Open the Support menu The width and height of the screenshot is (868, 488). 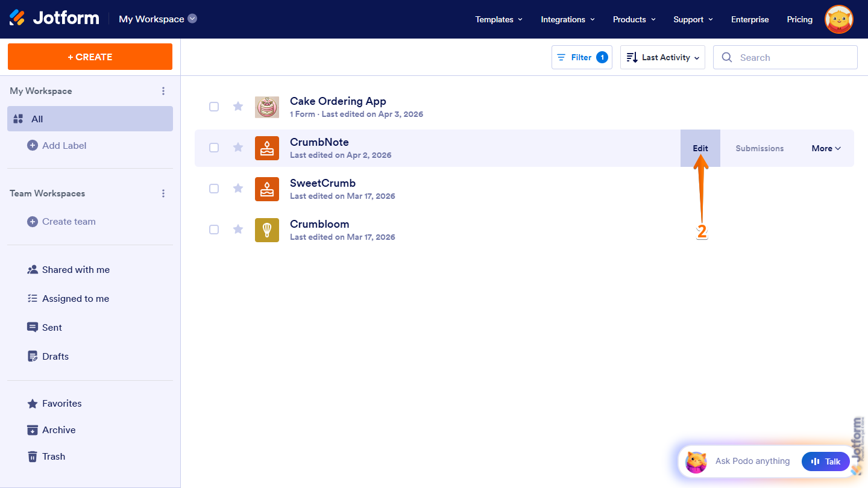[693, 19]
